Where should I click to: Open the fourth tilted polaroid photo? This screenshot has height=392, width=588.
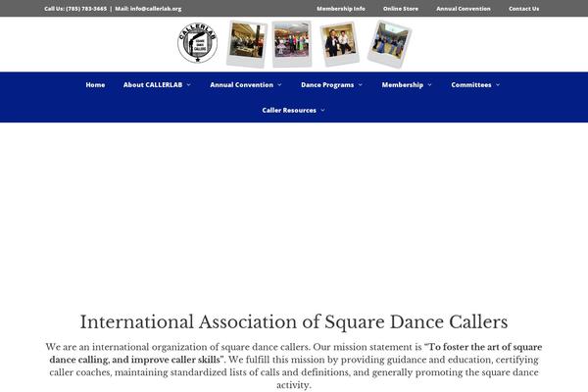click(x=390, y=44)
